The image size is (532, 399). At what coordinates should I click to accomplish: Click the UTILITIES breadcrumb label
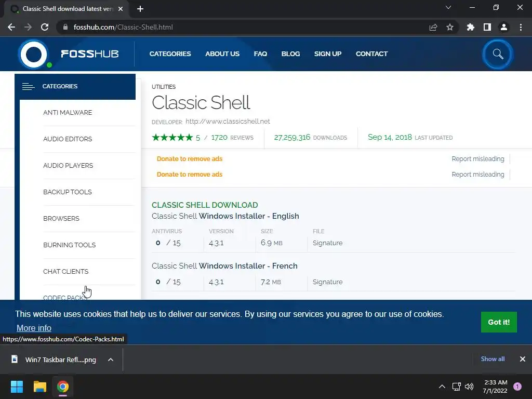coord(164,87)
